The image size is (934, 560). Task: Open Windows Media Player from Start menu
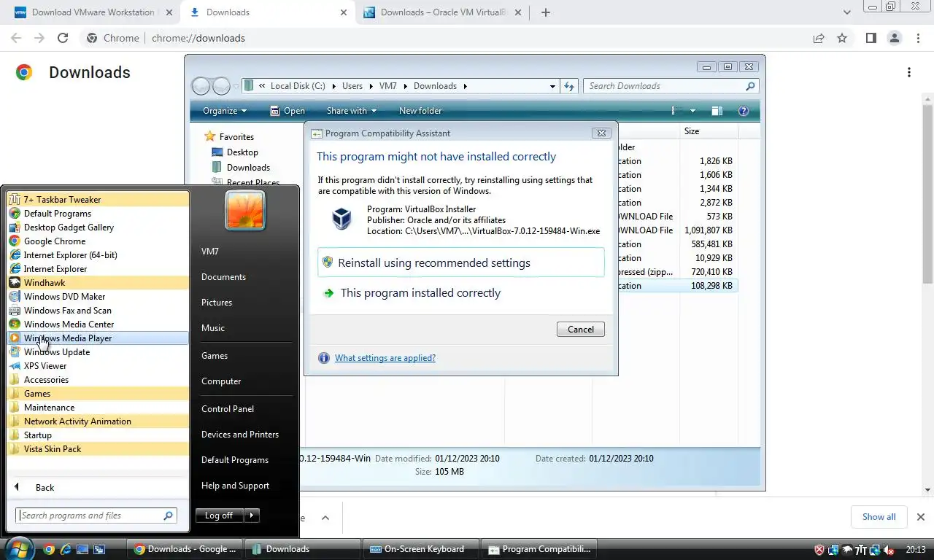click(x=98, y=338)
